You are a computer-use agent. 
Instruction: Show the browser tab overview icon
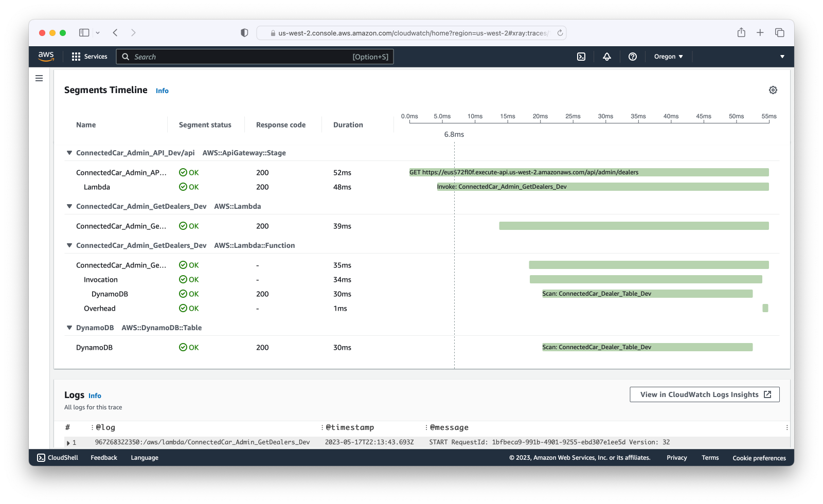tap(780, 32)
